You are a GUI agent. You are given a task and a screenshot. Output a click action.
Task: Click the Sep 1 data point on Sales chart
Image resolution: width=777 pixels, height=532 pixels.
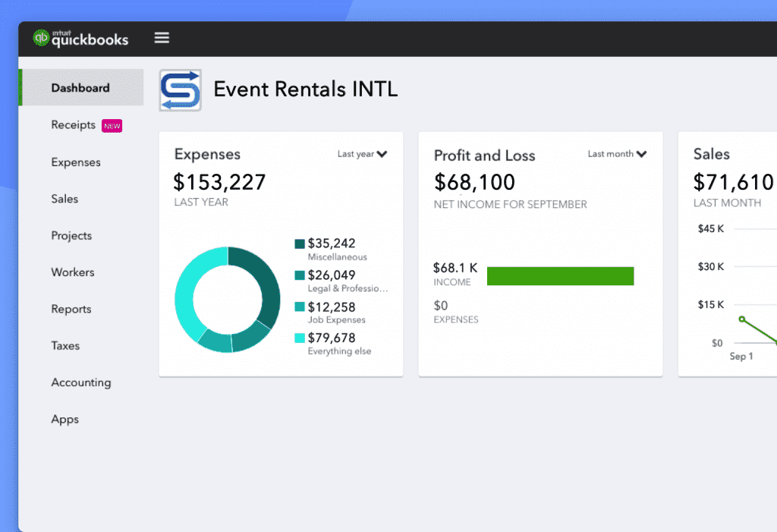coord(742,319)
